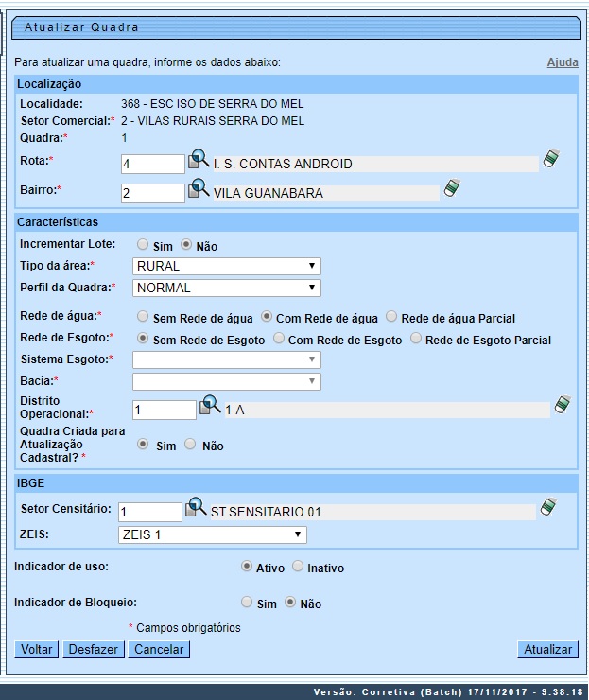Open the ZEIS dropdown list
Image resolution: width=589 pixels, height=700 pixels.
tap(213, 534)
